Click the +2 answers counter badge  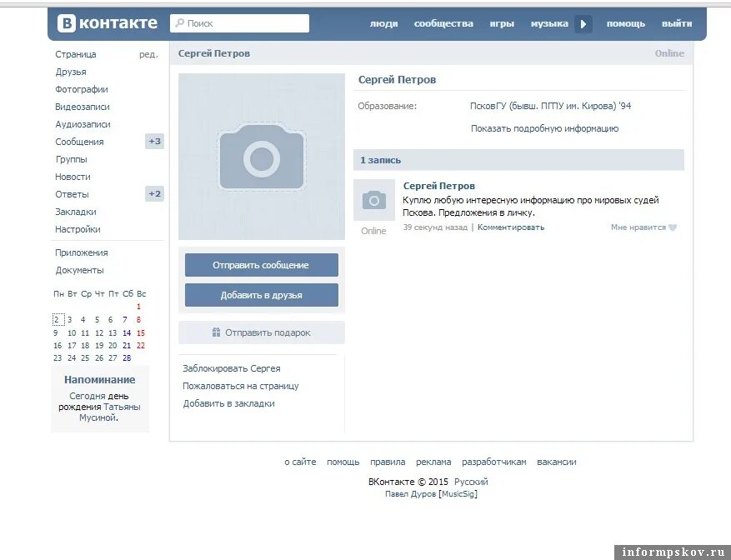click(x=154, y=194)
